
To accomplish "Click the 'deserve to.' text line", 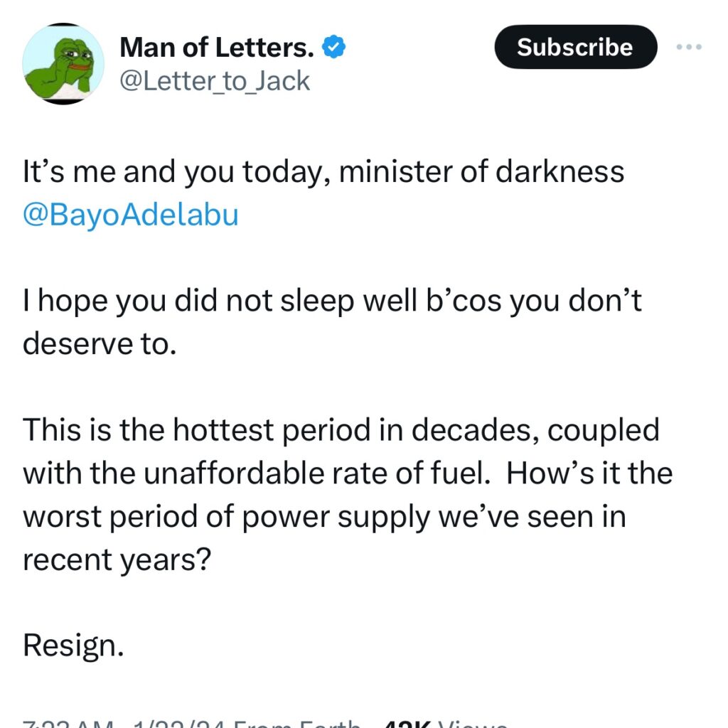I will [x=98, y=344].
